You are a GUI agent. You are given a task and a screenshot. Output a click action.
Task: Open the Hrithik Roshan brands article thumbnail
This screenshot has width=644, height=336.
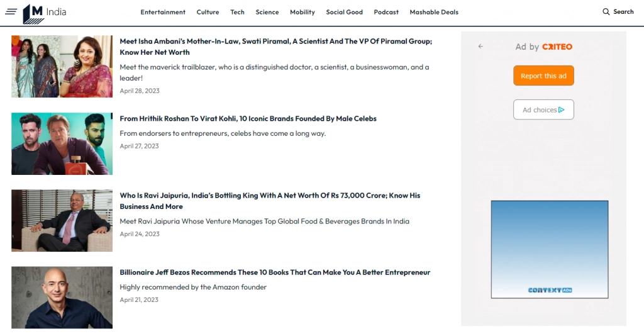coord(62,143)
